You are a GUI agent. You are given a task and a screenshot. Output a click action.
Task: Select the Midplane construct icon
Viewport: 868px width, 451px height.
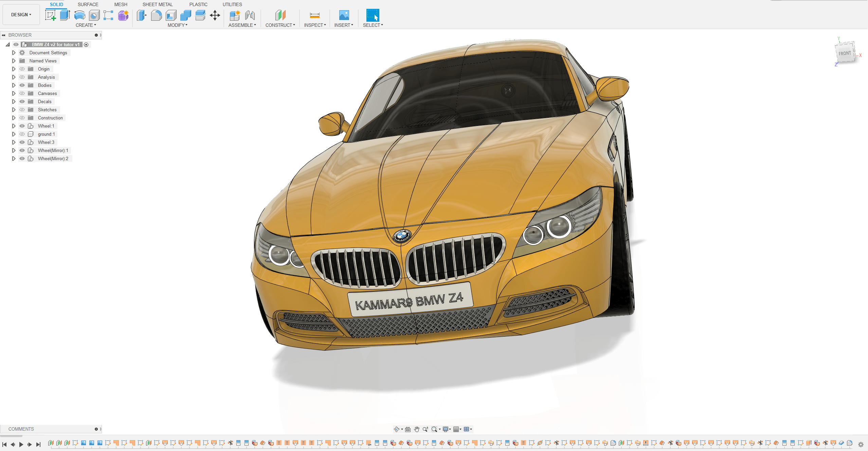[280, 15]
